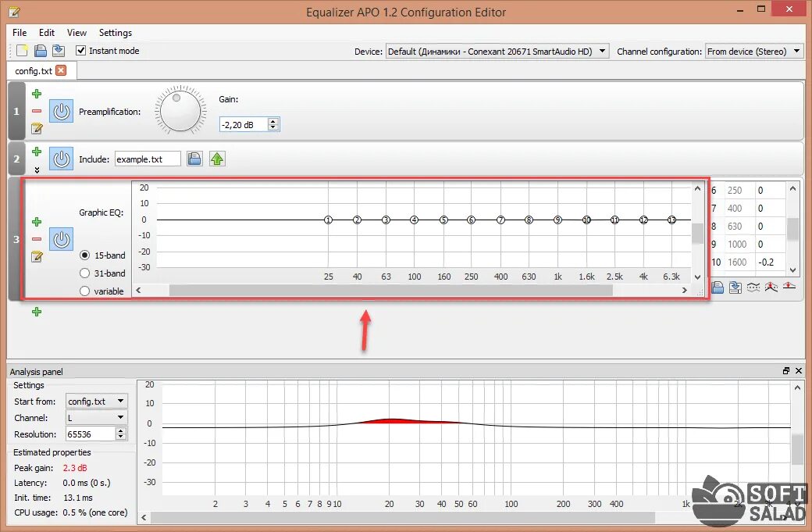Select EQ band point 13 at 6.3k
812x532 pixels.
pos(671,220)
